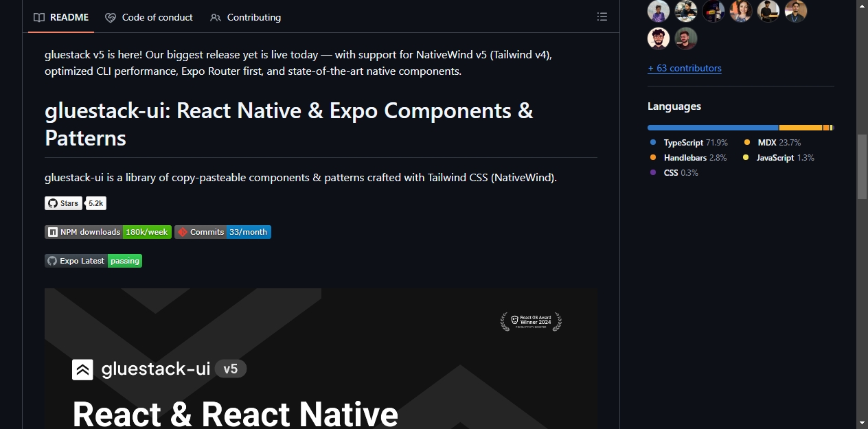The height and width of the screenshot is (429, 868).
Task: Click the fourth contributor avatar in top row
Action: [x=741, y=11]
